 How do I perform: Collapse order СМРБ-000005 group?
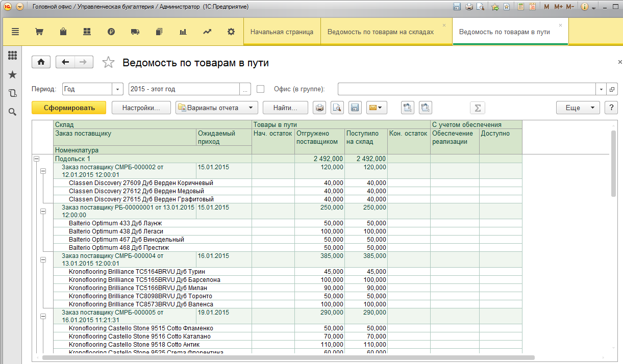(x=43, y=316)
